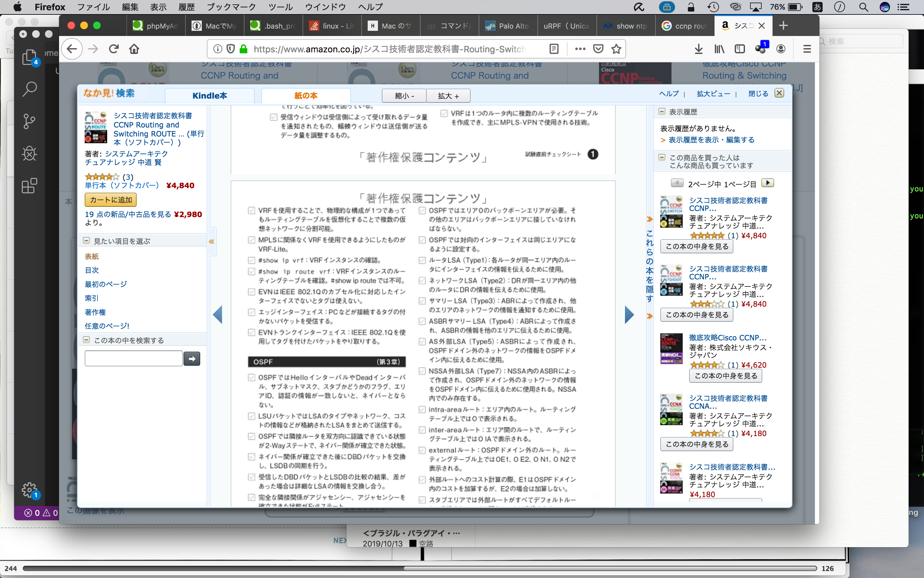Open Firefox hamburger menu
Image resolution: width=924 pixels, height=578 pixels.
807,49
